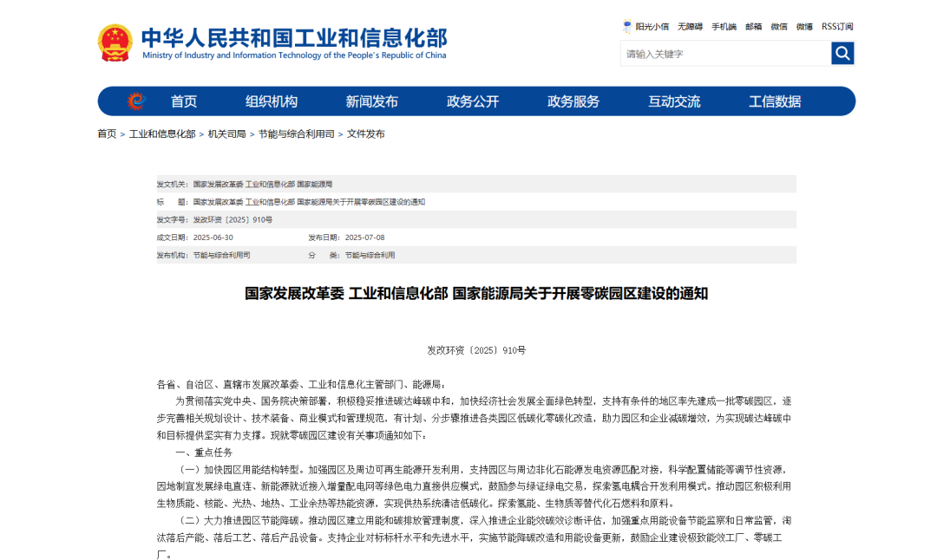Click the national emblem logo
This screenshot has width=937, height=560.
(x=115, y=42)
